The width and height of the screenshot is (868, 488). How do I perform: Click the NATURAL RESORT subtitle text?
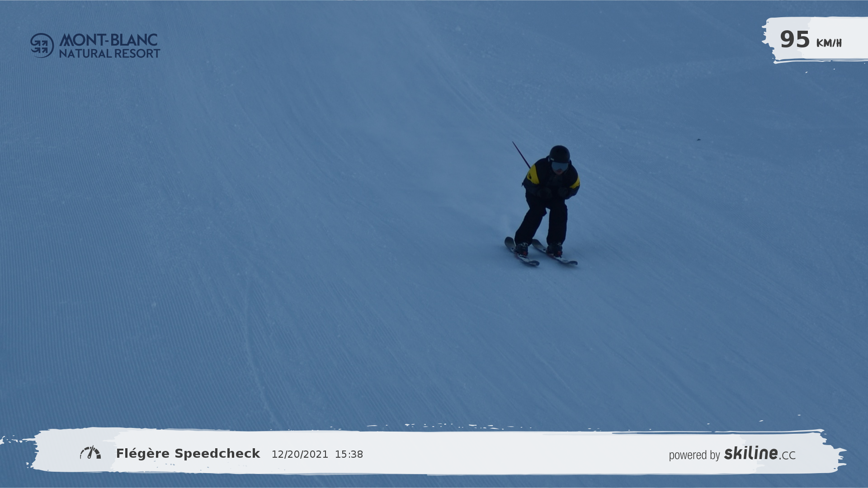click(109, 53)
